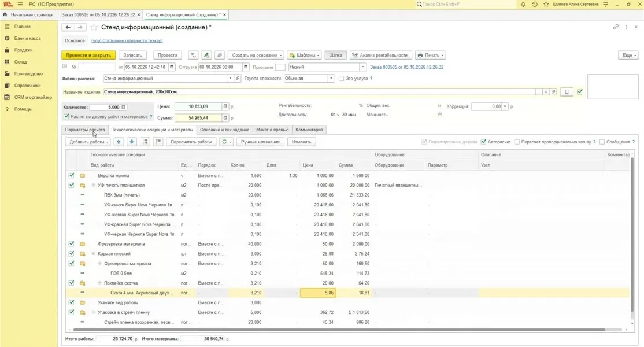Click the Записать button
The image size is (644, 347).
[x=132, y=55]
